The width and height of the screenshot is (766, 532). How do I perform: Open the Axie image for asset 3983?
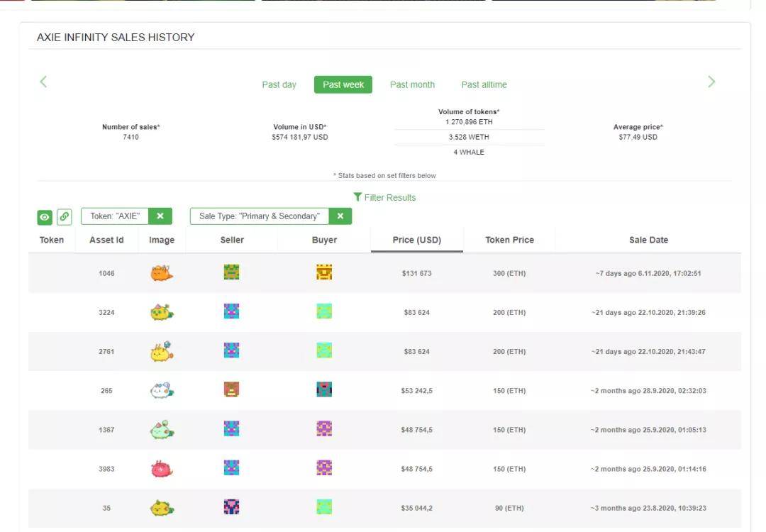[x=162, y=468]
